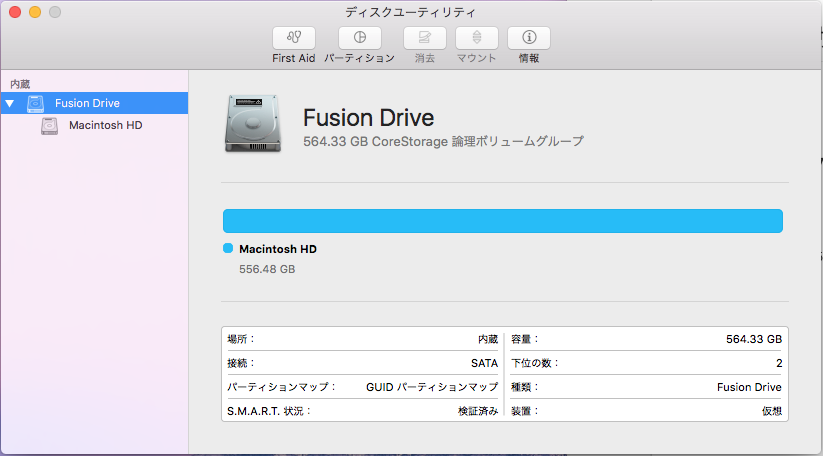The width and height of the screenshot is (823, 456).
Task: Collapse the Fusion Drive disclosure triangle
Action: pos(10,103)
